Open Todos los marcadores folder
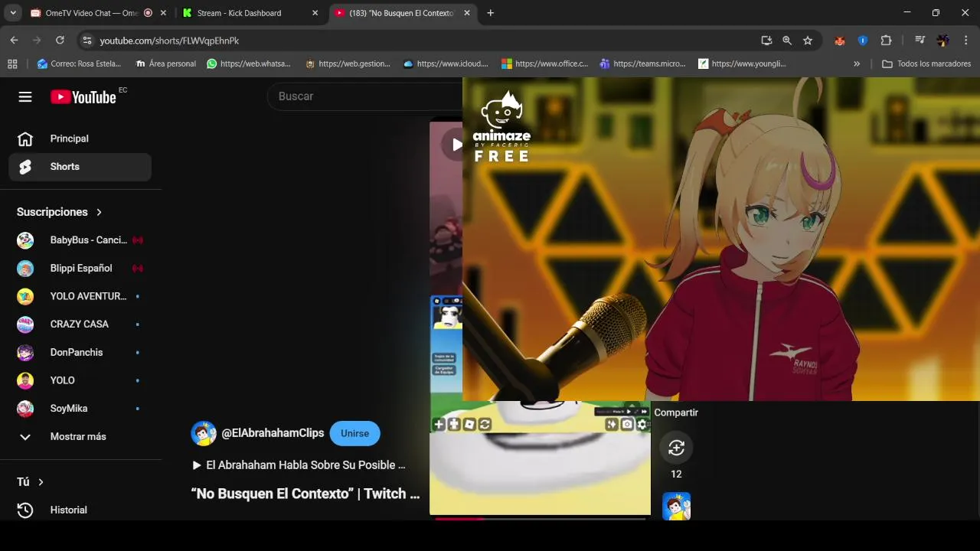 (926, 64)
